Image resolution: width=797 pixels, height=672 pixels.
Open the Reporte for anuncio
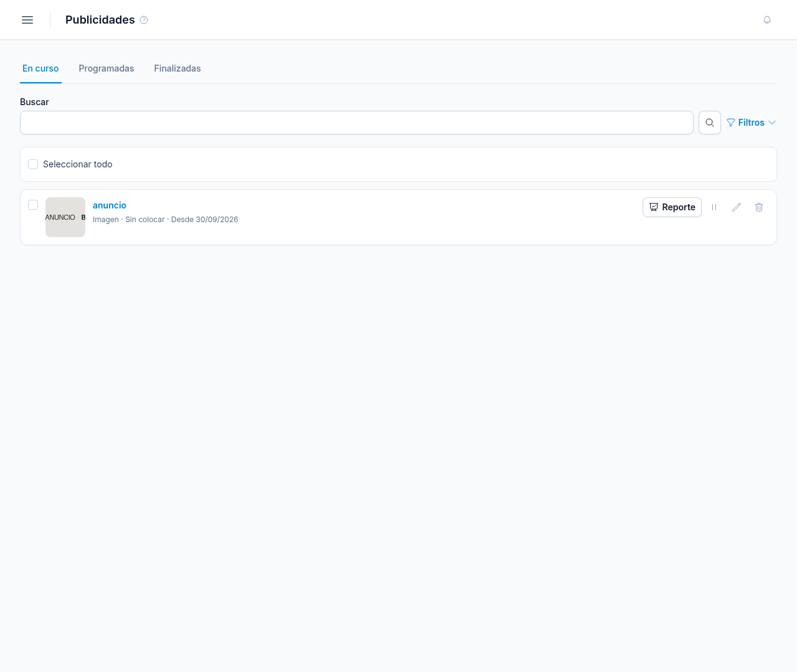coord(672,207)
